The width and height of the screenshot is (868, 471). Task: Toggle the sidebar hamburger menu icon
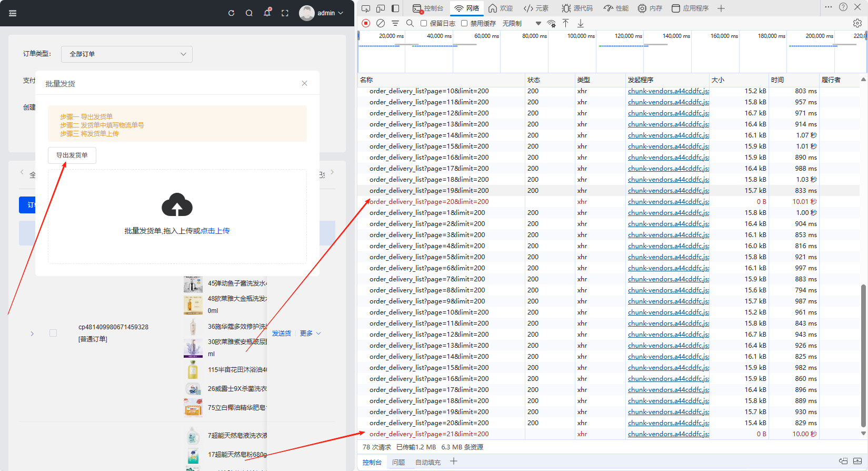13,13
